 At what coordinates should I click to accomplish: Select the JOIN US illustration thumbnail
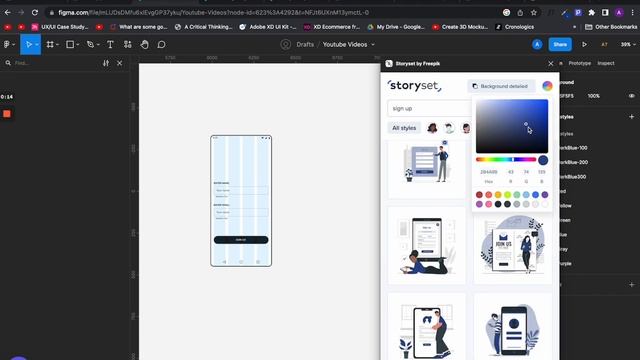513,246
